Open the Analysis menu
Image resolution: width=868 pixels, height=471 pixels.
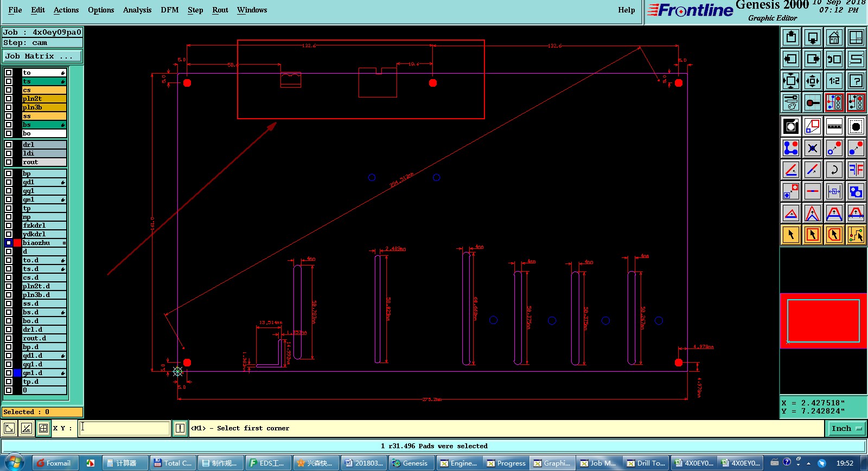[137, 10]
